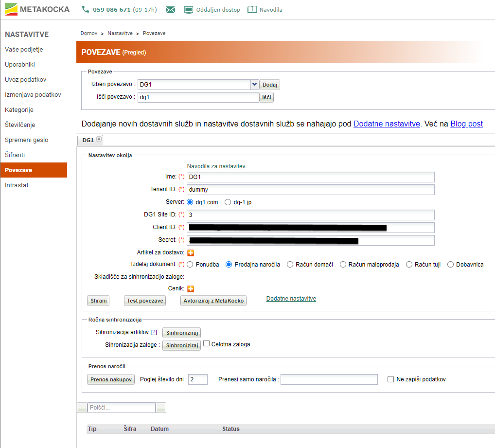Click the Tenant ID input field
This screenshot has height=448, width=495.
coord(311,190)
